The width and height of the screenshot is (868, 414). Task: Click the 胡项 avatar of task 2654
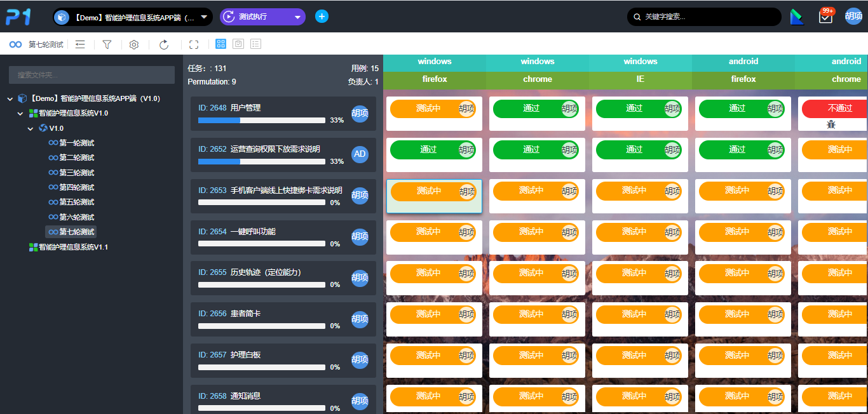click(360, 237)
